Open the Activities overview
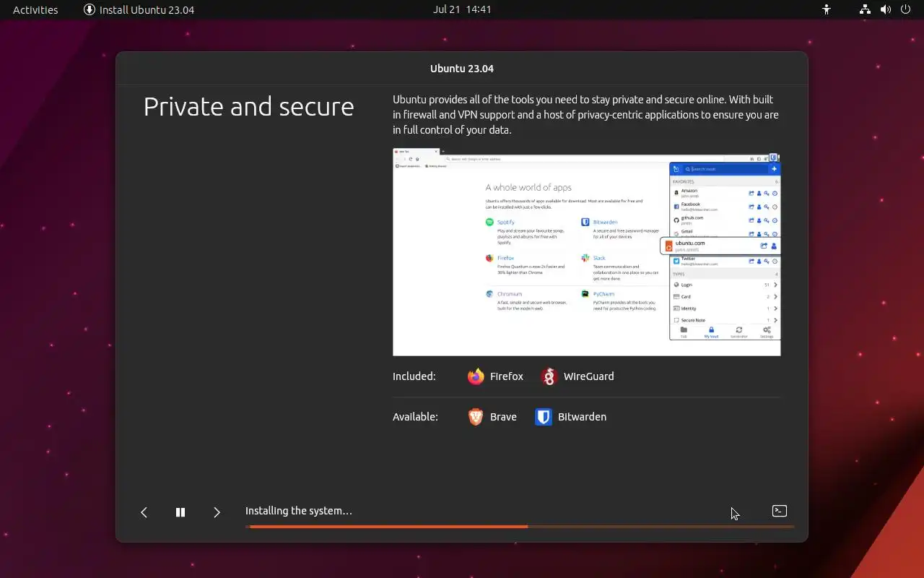Viewport: 924px width, 578px height. [x=35, y=9]
